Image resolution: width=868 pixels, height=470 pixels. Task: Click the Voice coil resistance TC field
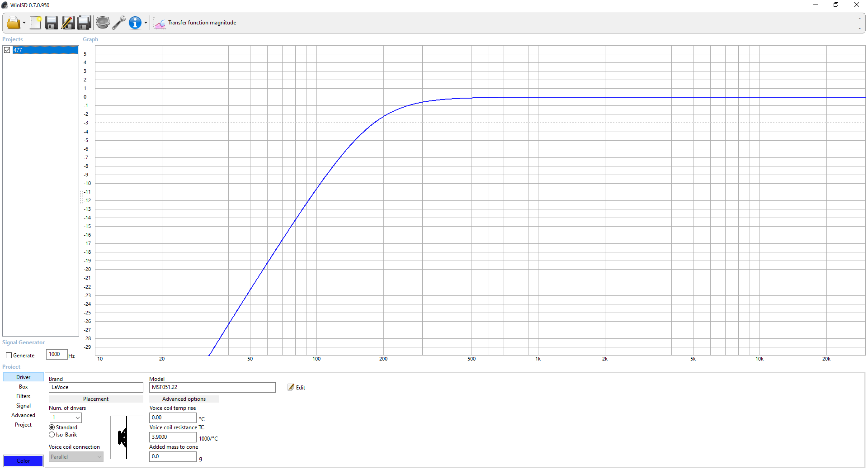(x=173, y=437)
